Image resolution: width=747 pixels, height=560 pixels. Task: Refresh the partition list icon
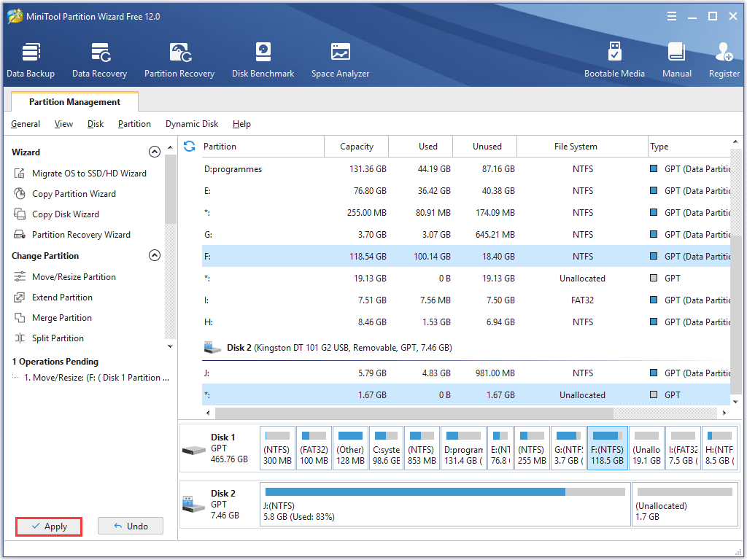click(x=190, y=147)
